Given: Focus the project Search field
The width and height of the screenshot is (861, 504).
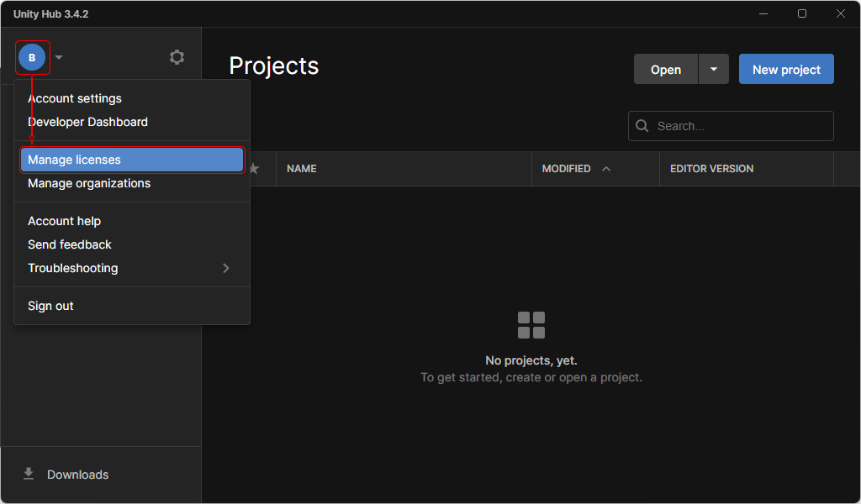Looking at the screenshot, I should click(731, 126).
